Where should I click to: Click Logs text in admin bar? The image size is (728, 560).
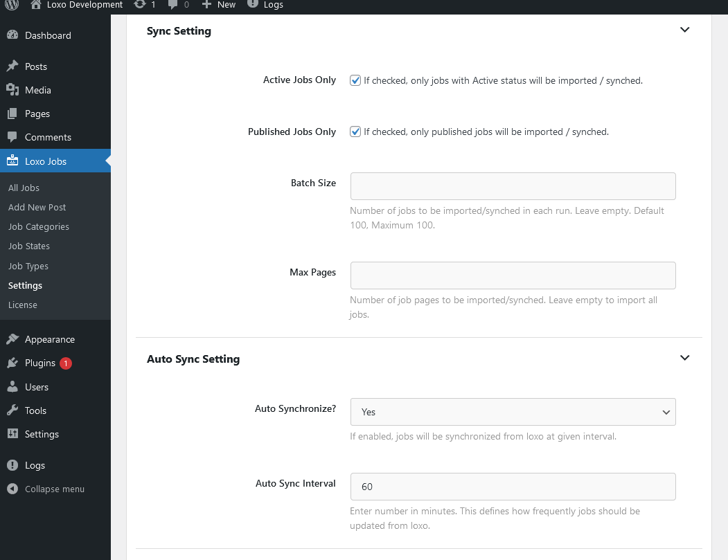coord(274,5)
